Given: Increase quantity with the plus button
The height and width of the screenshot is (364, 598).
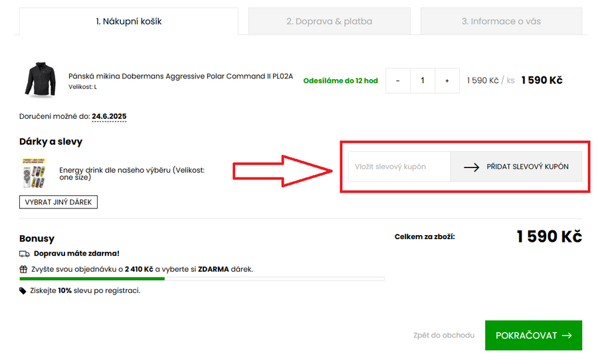Looking at the screenshot, I should (447, 80).
